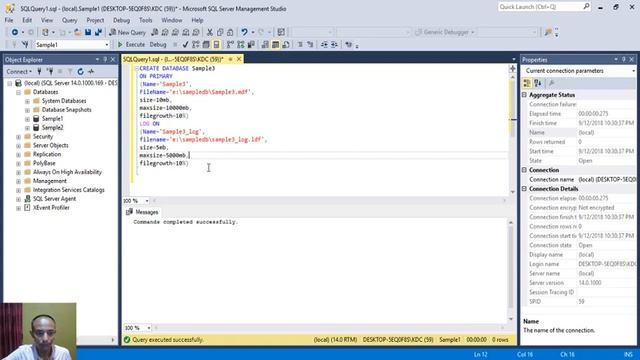The width and height of the screenshot is (640, 360).
Task: Toggle IntelliSense Enabled icon
Action: [x=216, y=44]
